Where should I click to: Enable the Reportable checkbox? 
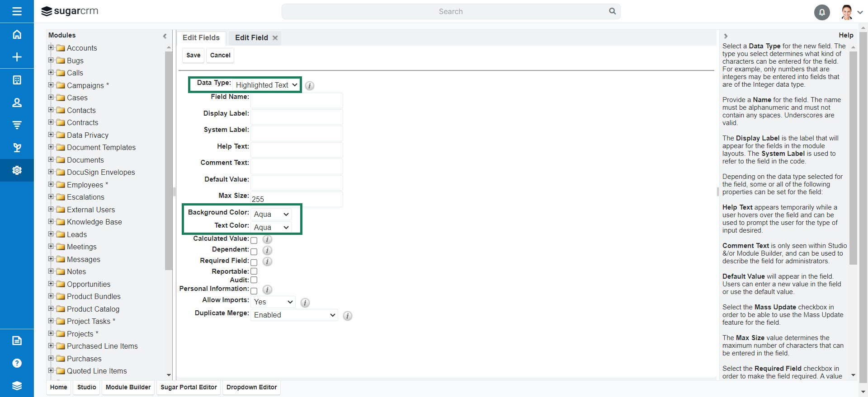coord(254,271)
